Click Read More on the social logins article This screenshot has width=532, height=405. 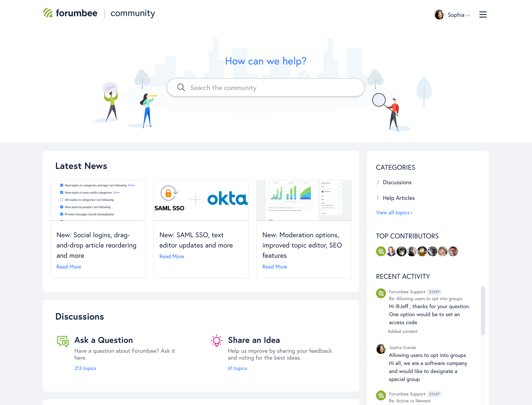(69, 267)
